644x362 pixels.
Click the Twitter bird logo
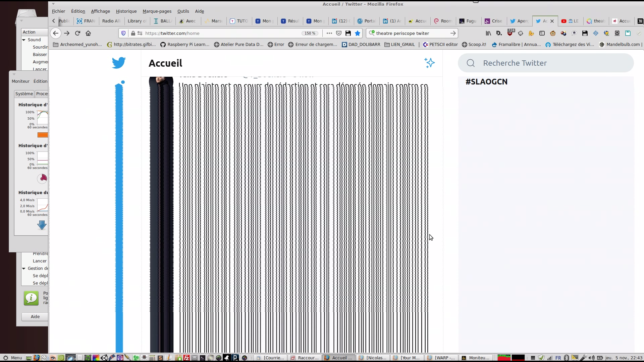(x=119, y=63)
